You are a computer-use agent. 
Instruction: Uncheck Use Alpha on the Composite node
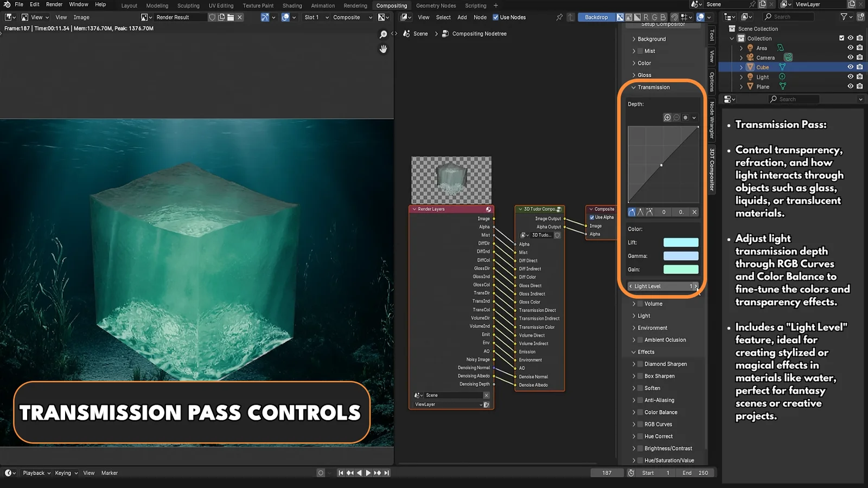592,217
